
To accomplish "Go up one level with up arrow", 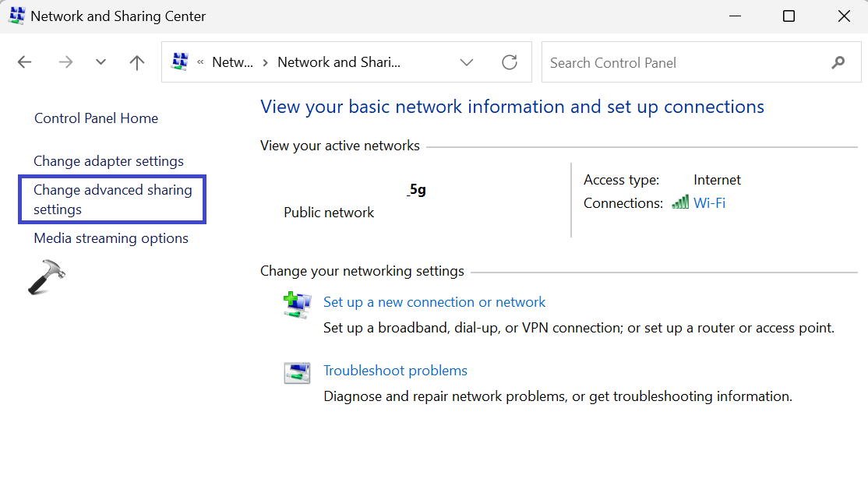I will (137, 63).
